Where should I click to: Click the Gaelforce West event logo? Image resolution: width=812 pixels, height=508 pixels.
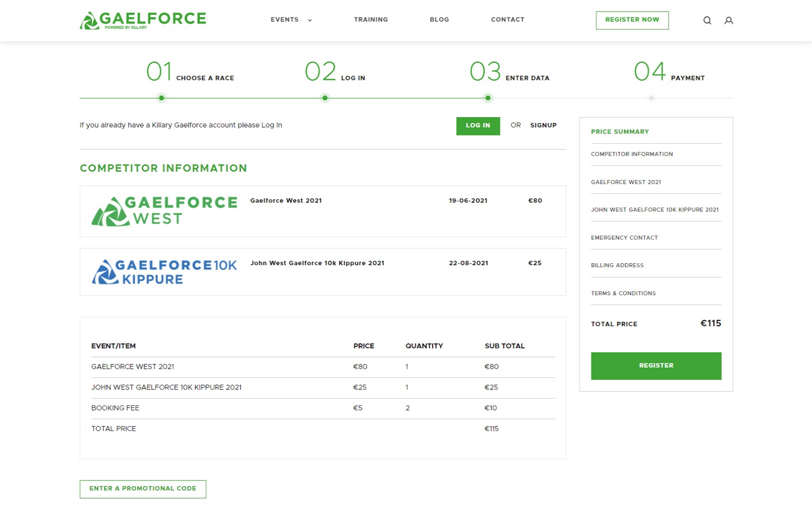[x=164, y=211]
